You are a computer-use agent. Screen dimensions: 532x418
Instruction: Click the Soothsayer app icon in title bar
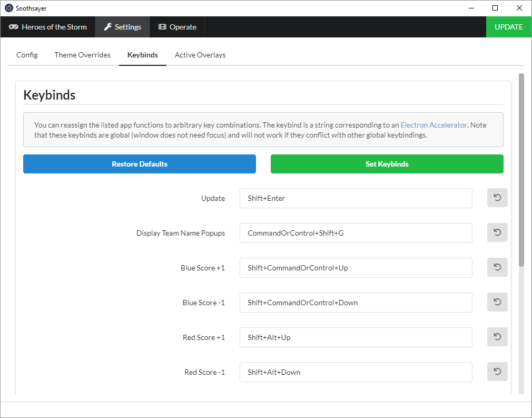pyautogui.click(x=9, y=8)
